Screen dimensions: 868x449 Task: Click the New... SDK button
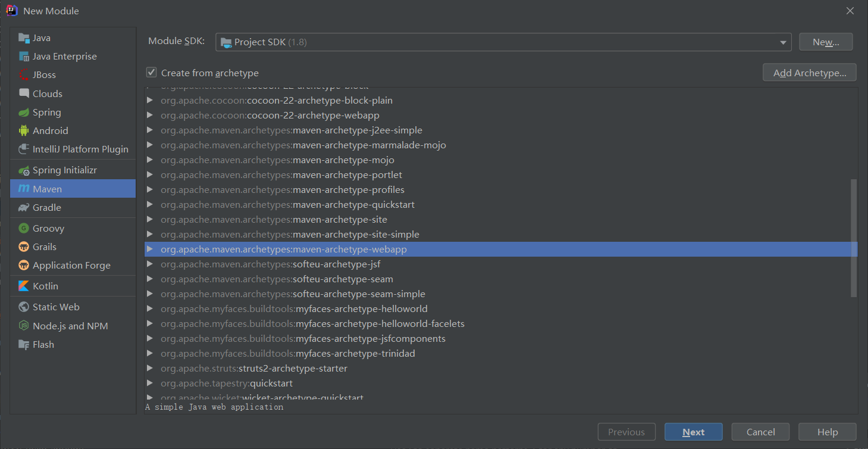pyautogui.click(x=826, y=42)
